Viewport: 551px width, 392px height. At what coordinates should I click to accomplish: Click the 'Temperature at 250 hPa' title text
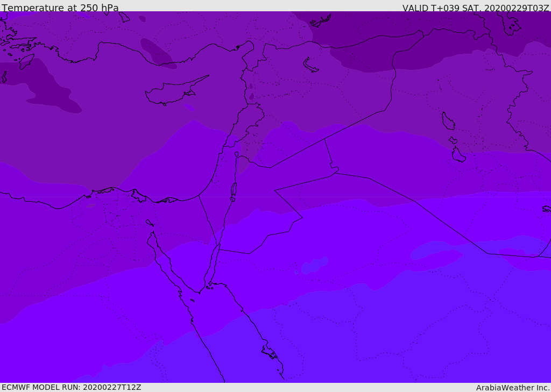(x=60, y=8)
